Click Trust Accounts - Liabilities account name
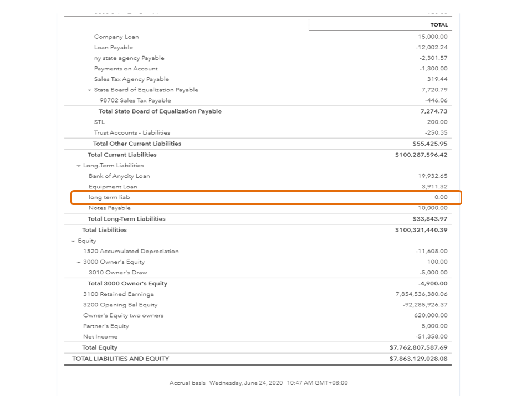Viewport: 532px width, 399px height. point(132,133)
